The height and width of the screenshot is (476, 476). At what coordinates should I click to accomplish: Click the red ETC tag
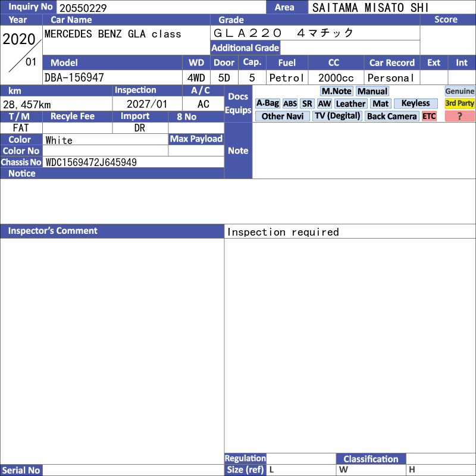(x=429, y=116)
